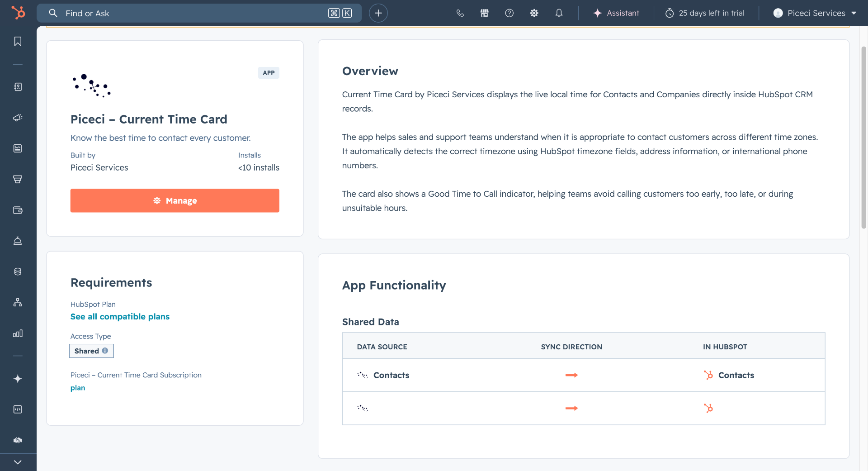868x471 pixels.
Task: Open the Marketplace storefront icon
Action: 485,13
